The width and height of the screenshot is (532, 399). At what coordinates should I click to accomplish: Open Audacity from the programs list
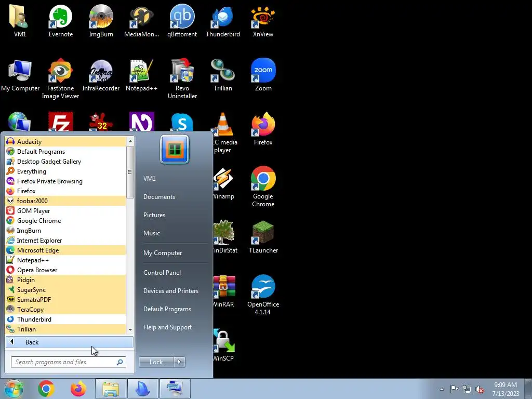pos(65,142)
